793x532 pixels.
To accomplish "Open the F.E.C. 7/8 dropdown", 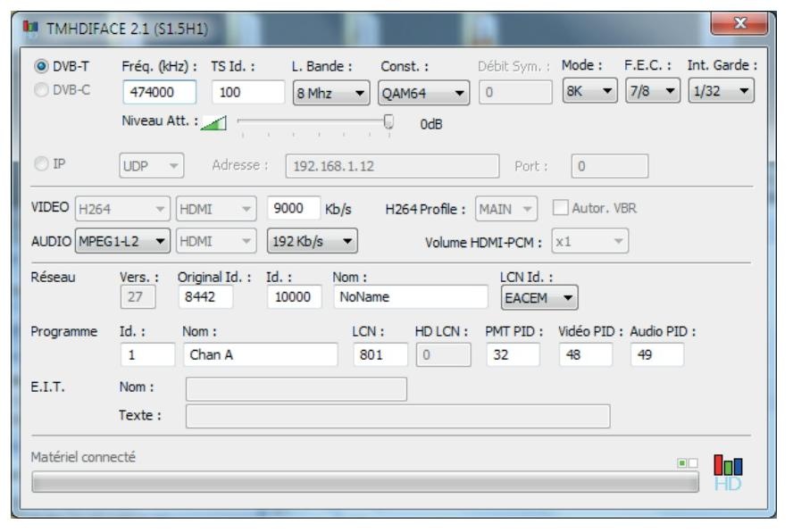I will coord(653,91).
